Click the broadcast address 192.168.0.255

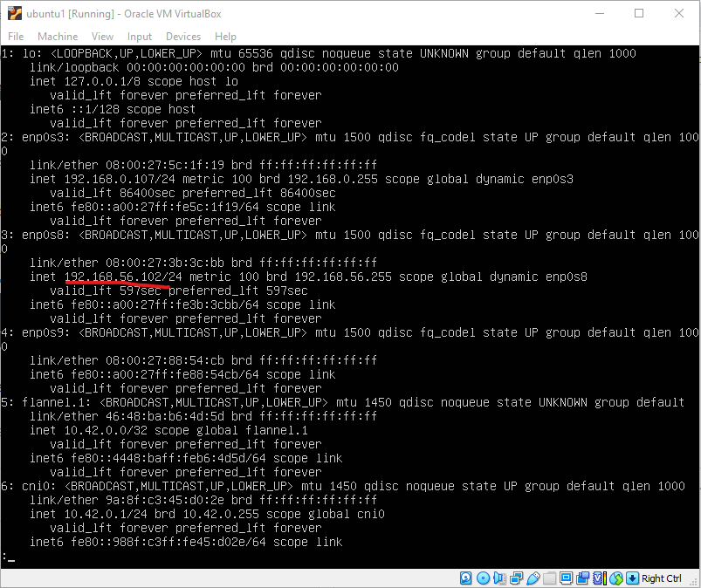333,179
